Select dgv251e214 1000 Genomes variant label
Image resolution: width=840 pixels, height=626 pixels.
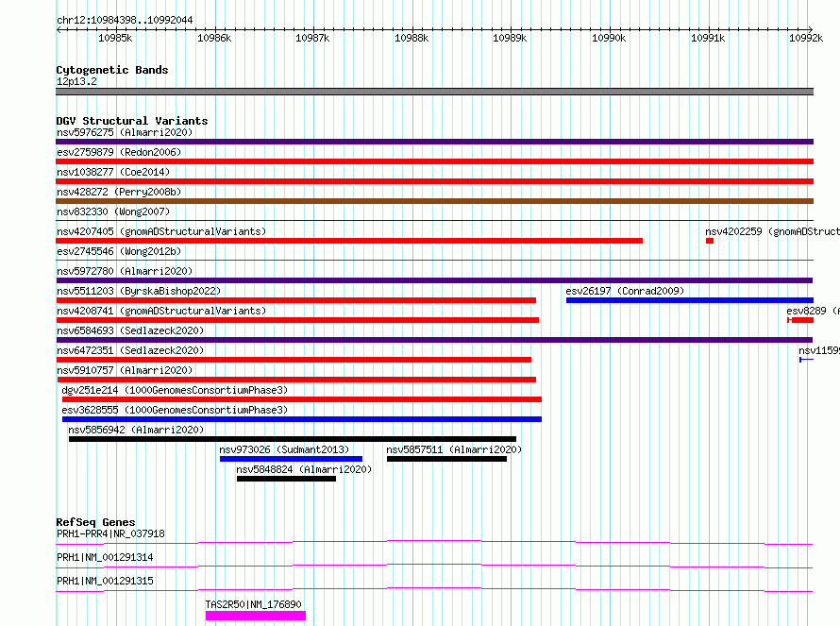[175, 390]
